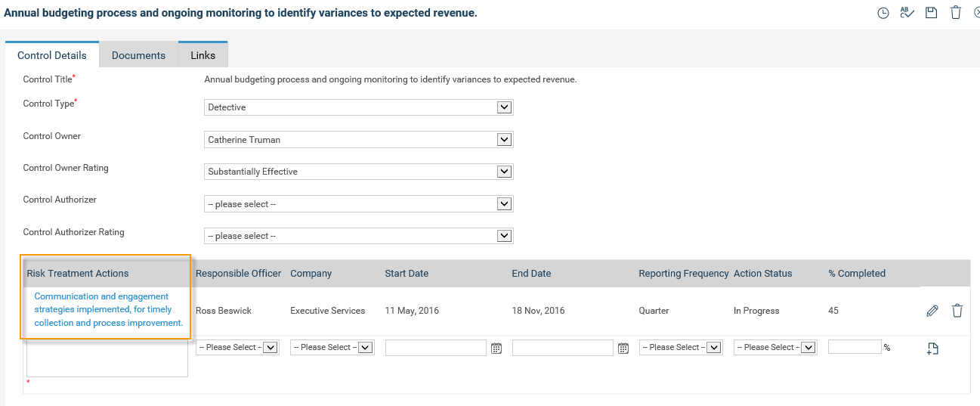Open the Links tab
The height and width of the screenshot is (406, 980).
pos(202,55)
